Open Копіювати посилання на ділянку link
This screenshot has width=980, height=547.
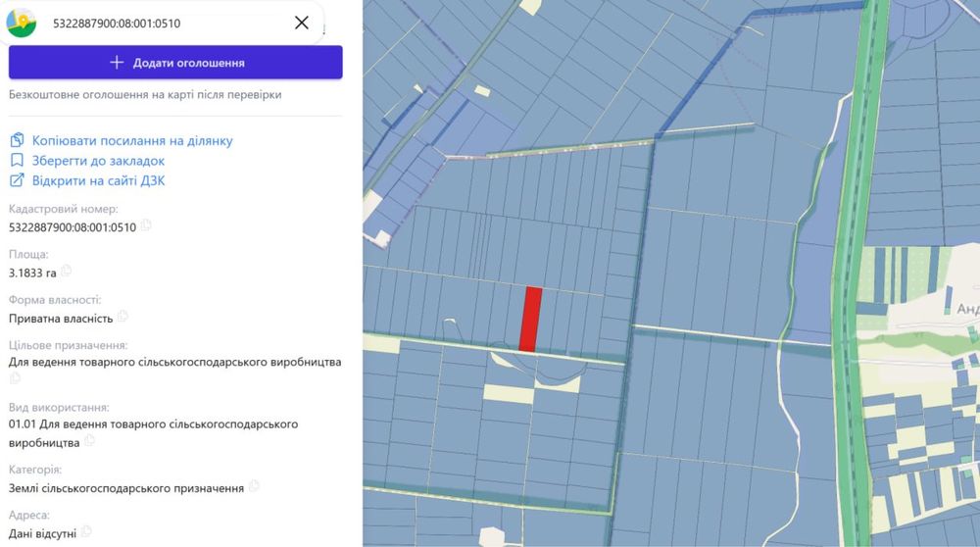point(132,140)
